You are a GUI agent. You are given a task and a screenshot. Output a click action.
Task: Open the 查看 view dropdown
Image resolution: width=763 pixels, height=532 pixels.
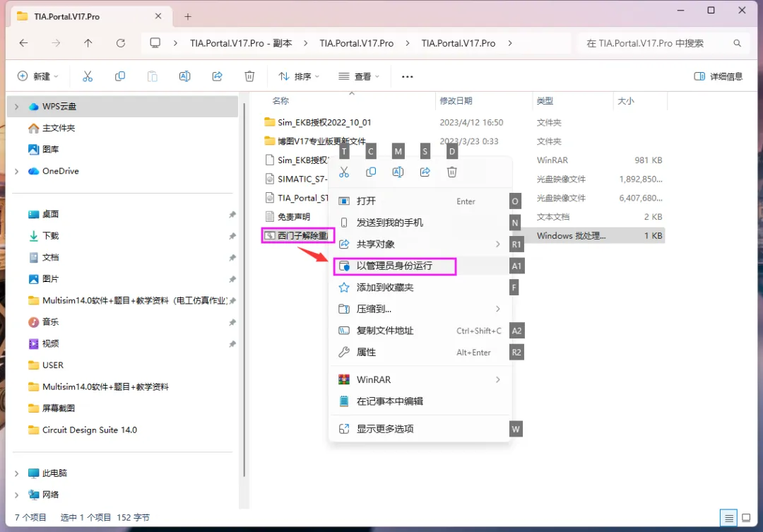pos(359,76)
